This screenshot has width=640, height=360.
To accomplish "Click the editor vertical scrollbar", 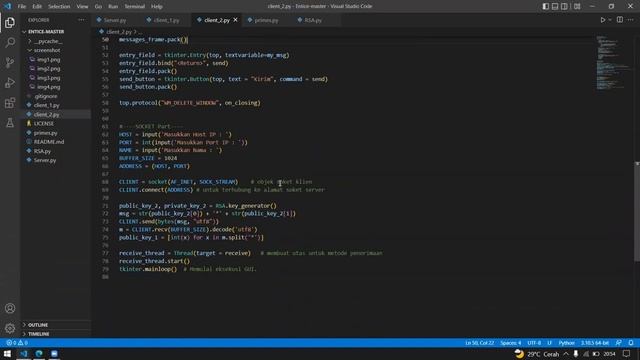I will click(637, 211).
